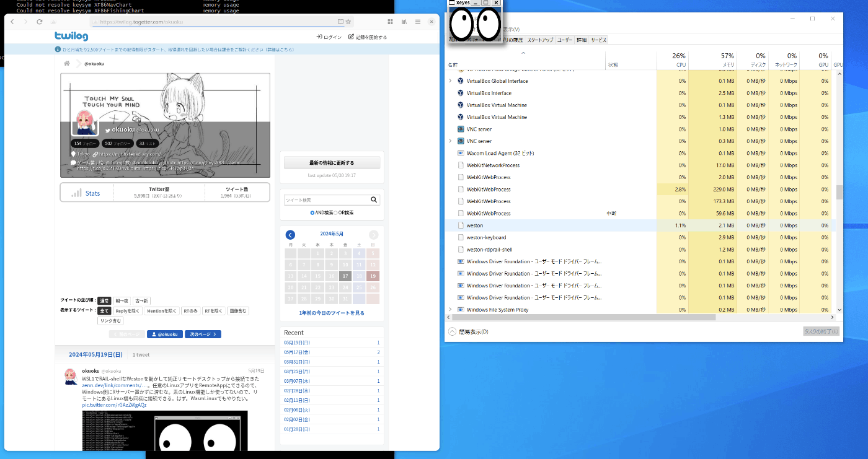The height and width of the screenshot is (459, 868).
Task: Switch to the アプリの履歴 tab
Action: click(x=512, y=40)
